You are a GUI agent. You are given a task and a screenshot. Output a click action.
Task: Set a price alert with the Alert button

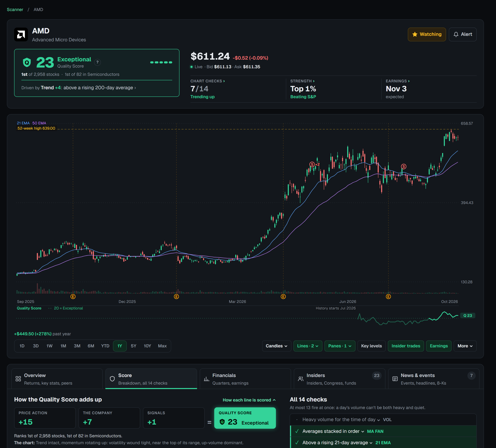(463, 34)
